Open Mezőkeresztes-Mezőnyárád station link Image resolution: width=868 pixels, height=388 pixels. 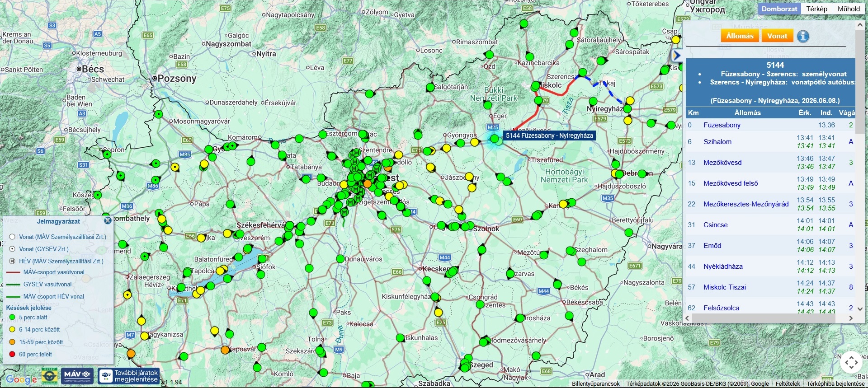tap(746, 204)
